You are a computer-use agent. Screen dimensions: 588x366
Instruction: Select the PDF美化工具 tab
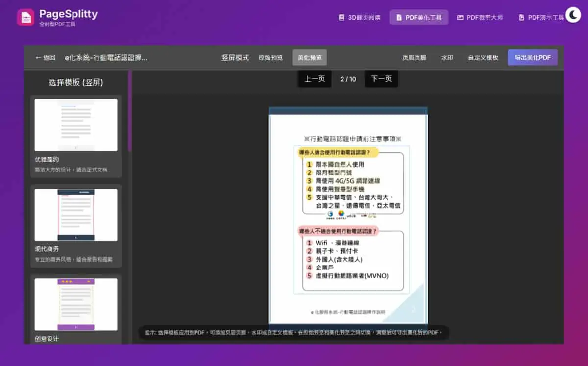click(x=419, y=17)
